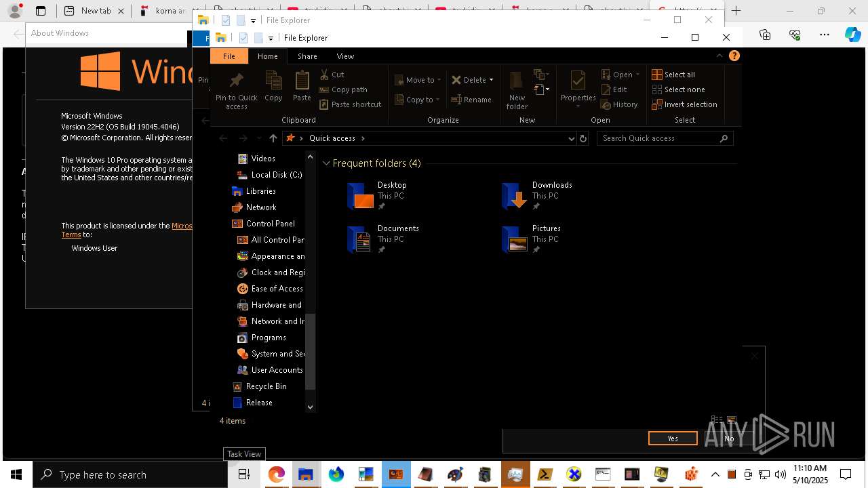Open the Windows Start menu
Viewport: 868px width, 488px height.
point(16,474)
